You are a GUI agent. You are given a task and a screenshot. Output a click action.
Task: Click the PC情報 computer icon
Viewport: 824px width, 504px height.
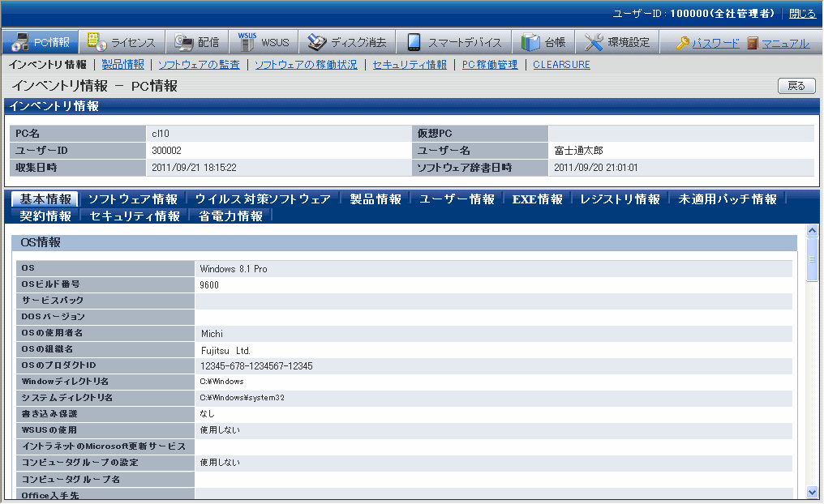(x=19, y=43)
